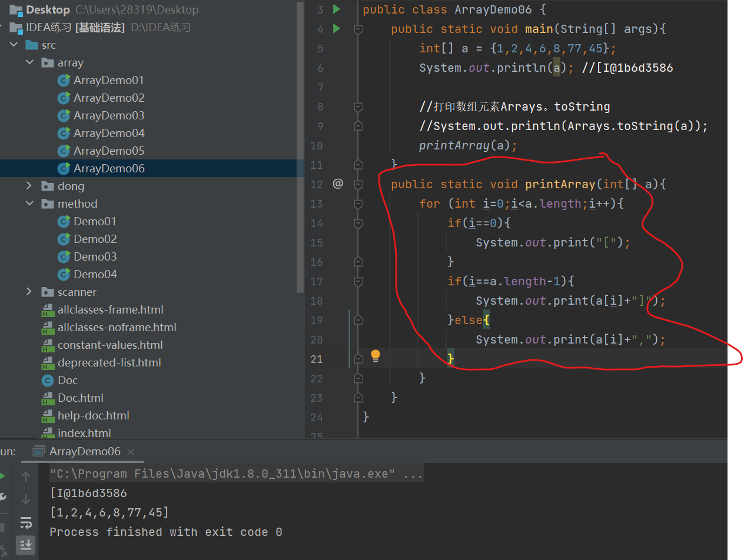The width and height of the screenshot is (744, 560).
Task: Fold the for loop at line 13
Action: (x=357, y=204)
